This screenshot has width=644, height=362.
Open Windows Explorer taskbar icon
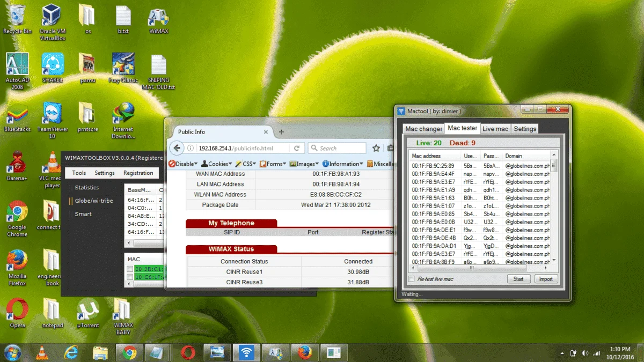click(100, 352)
